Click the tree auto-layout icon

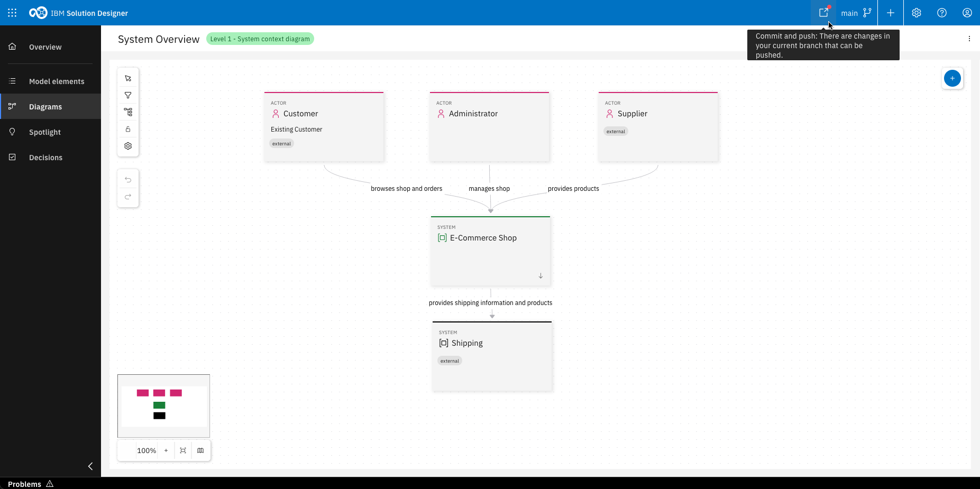128,112
